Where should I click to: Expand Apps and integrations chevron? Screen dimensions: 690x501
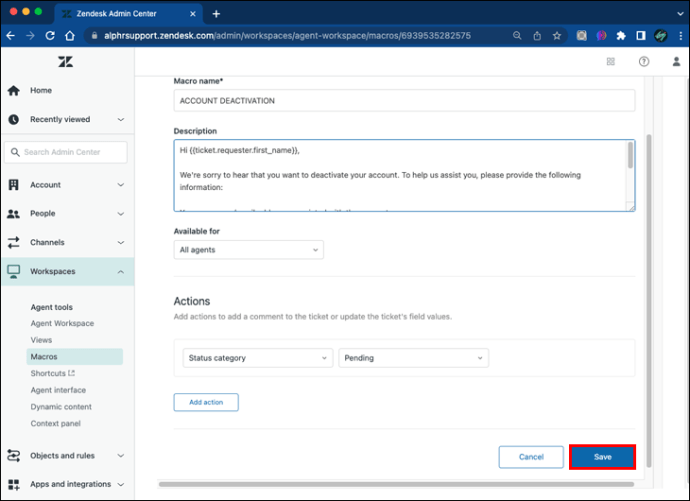pos(121,485)
